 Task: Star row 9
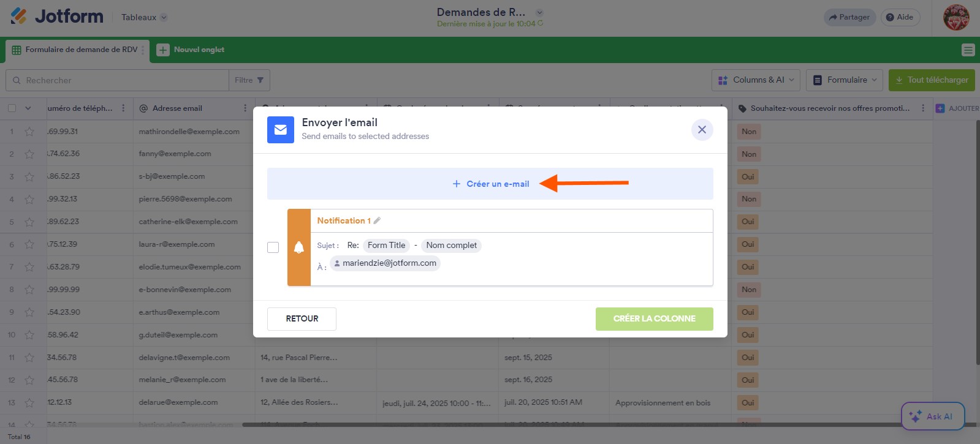(x=29, y=313)
